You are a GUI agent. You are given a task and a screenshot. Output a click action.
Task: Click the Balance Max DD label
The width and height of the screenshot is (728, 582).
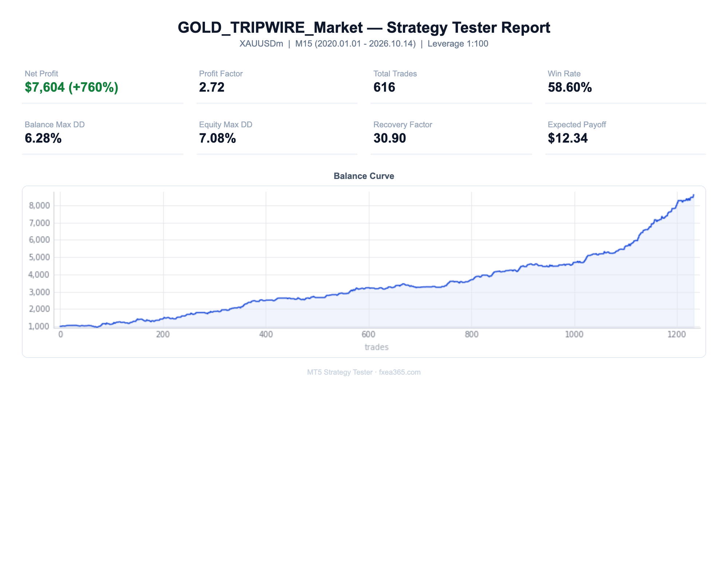(x=55, y=125)
